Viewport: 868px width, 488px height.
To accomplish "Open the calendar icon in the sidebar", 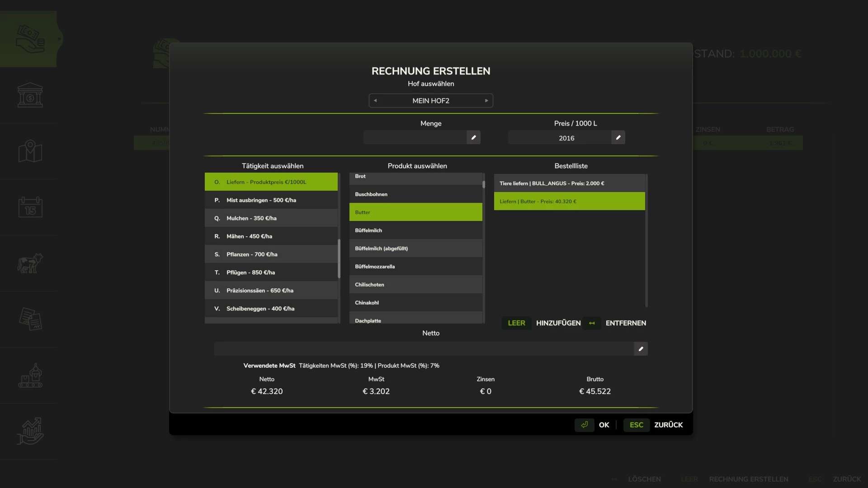I will 29,207.
